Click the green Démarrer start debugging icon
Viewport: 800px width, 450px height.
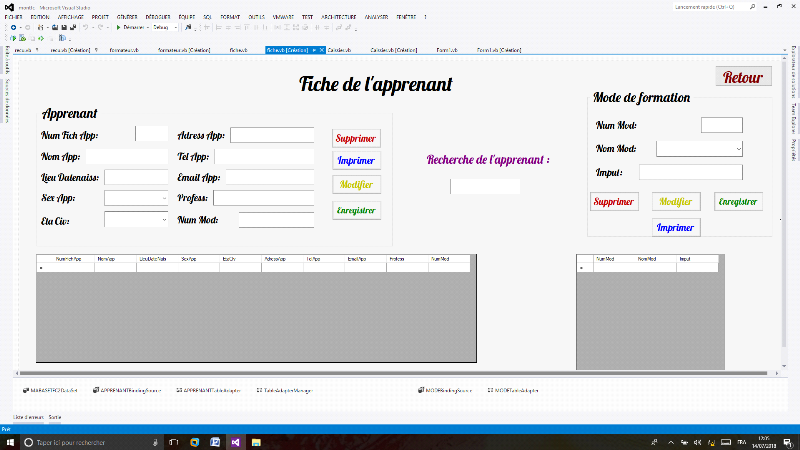click(x=117, y=27)
